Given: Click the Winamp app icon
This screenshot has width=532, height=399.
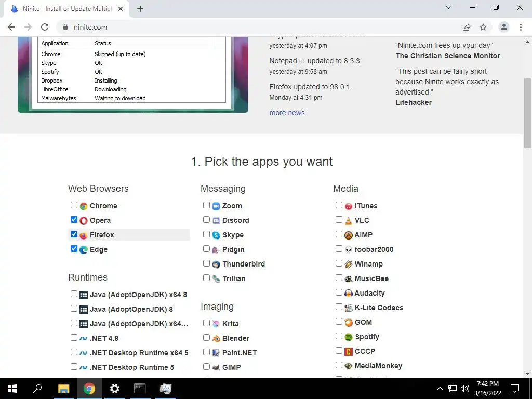Looking at the screenshot, I should 349,264.
